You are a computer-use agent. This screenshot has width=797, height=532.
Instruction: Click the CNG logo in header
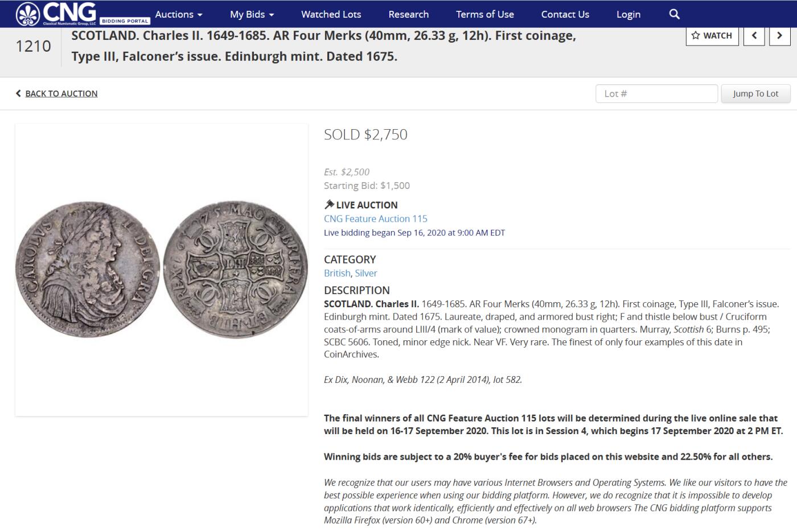(83, 14)
